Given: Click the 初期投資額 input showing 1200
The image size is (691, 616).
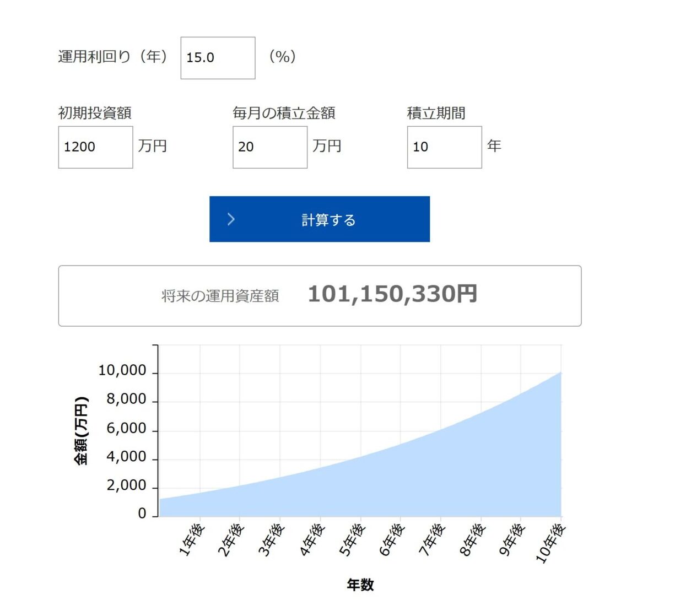Looking at the screenshot, I should 95,147.
